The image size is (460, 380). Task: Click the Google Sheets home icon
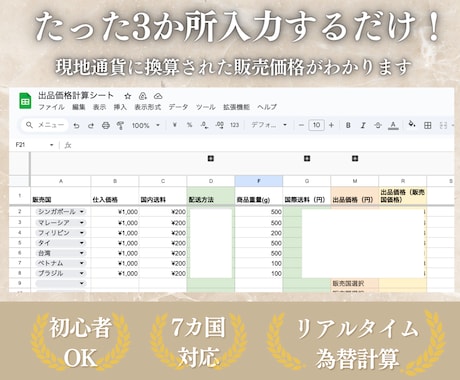pyautogui.click(x=25, y=101)
